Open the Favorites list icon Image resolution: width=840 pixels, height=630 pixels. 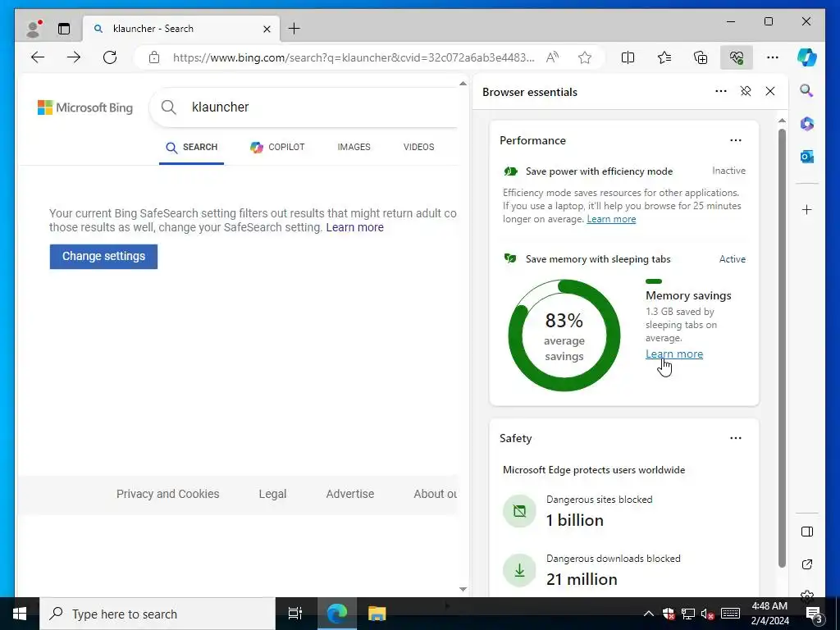664,57
